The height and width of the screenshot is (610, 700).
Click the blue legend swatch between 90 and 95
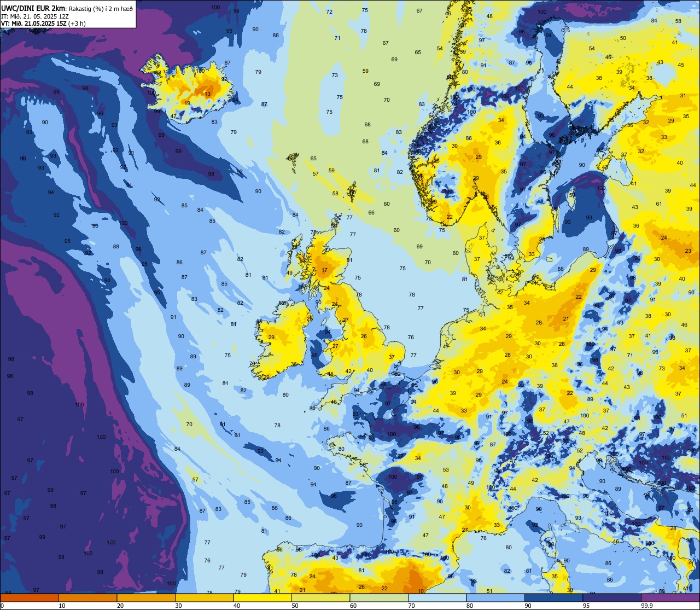553,597
